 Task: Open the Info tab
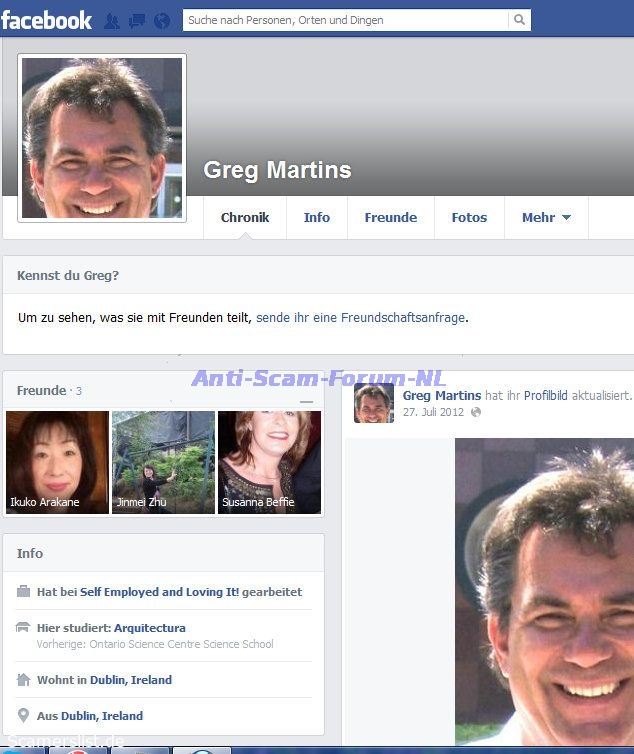tap(317, 217)
